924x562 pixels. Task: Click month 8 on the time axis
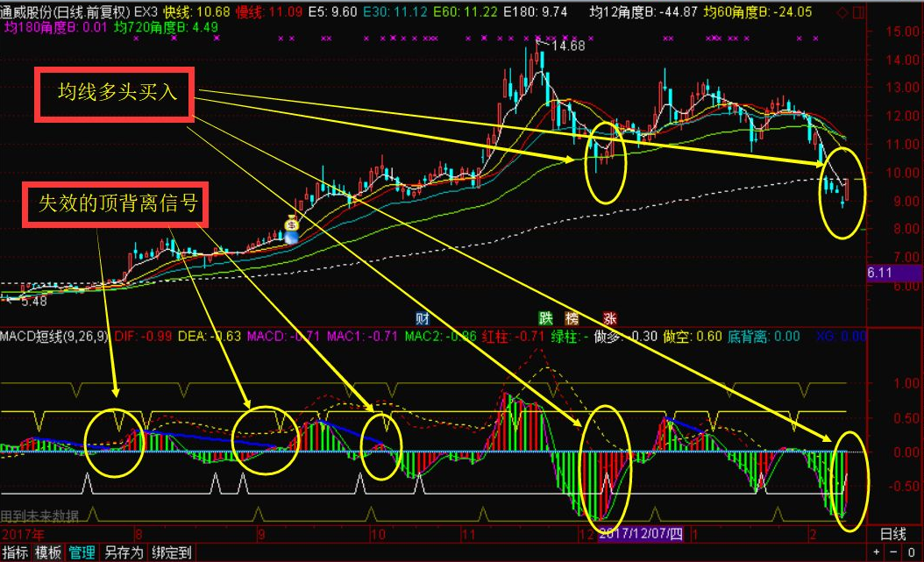(139, 535)
